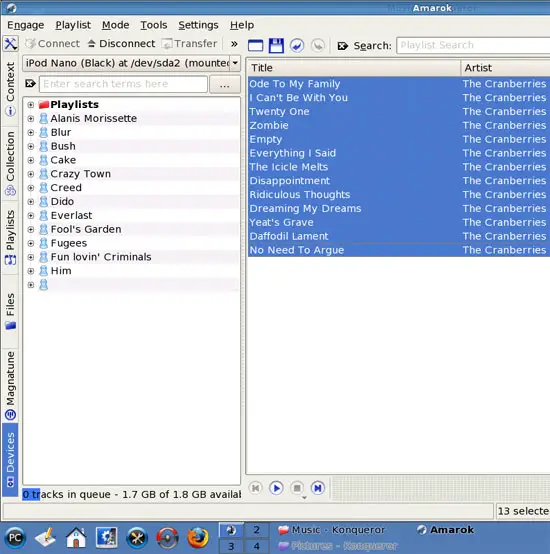Switch to Music - Konqueror window
Image resolution: width=550 pixels, height=554 pixels.
click(x=331, y=530)
